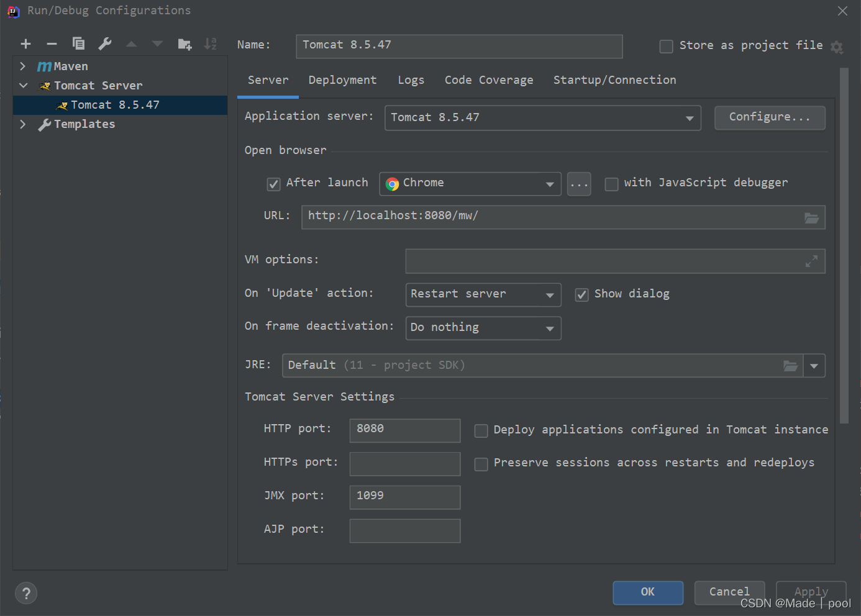Close the Run/Debug Configurations dialog
Screen dimensions: 861x616
point(842,11)
